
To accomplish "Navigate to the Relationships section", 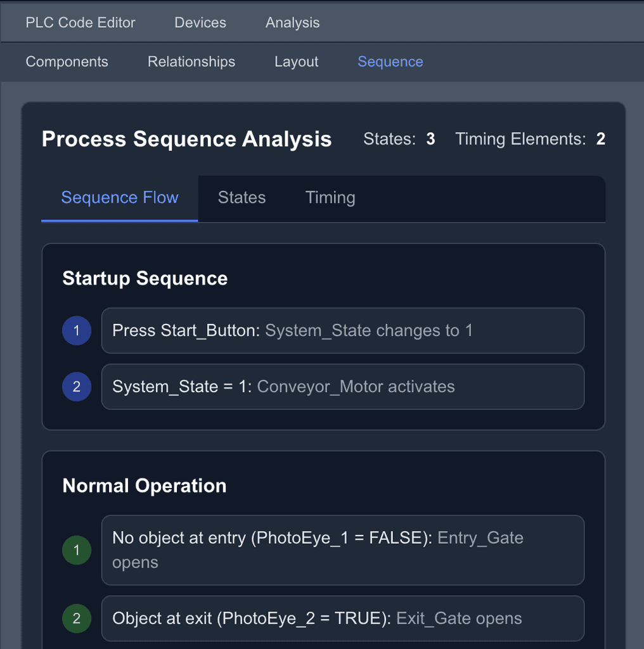I will pos(191,61).
